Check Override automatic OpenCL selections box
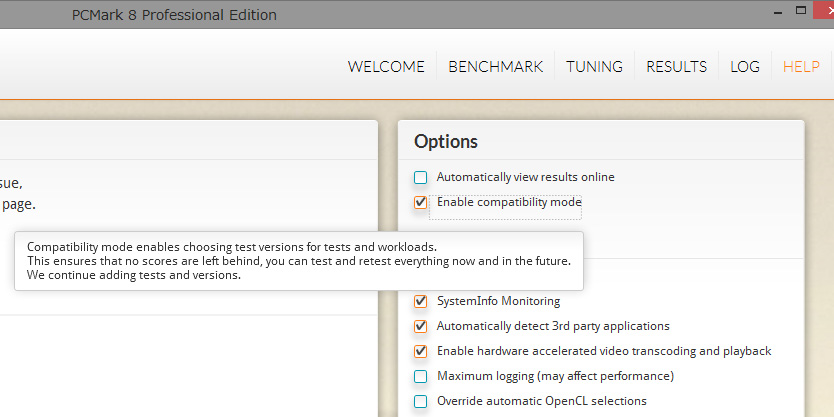 click(x=421, y=401)
